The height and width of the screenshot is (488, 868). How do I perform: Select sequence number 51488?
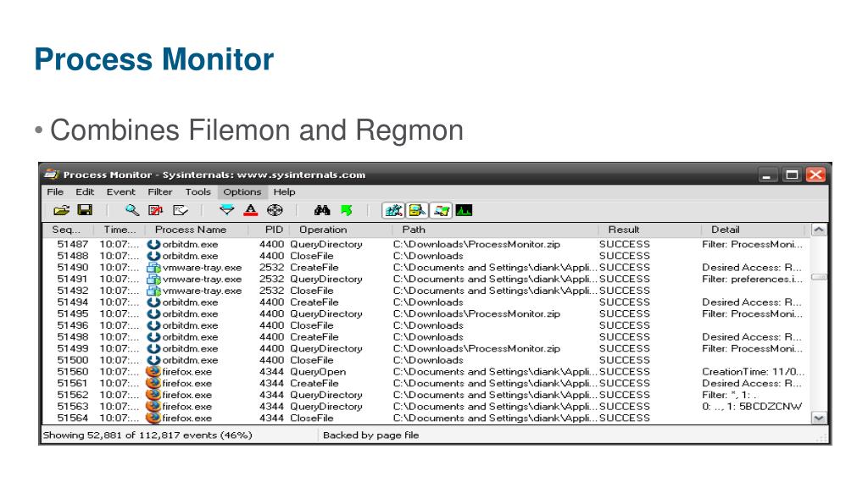pyautogui.click(x=73, y=256)
